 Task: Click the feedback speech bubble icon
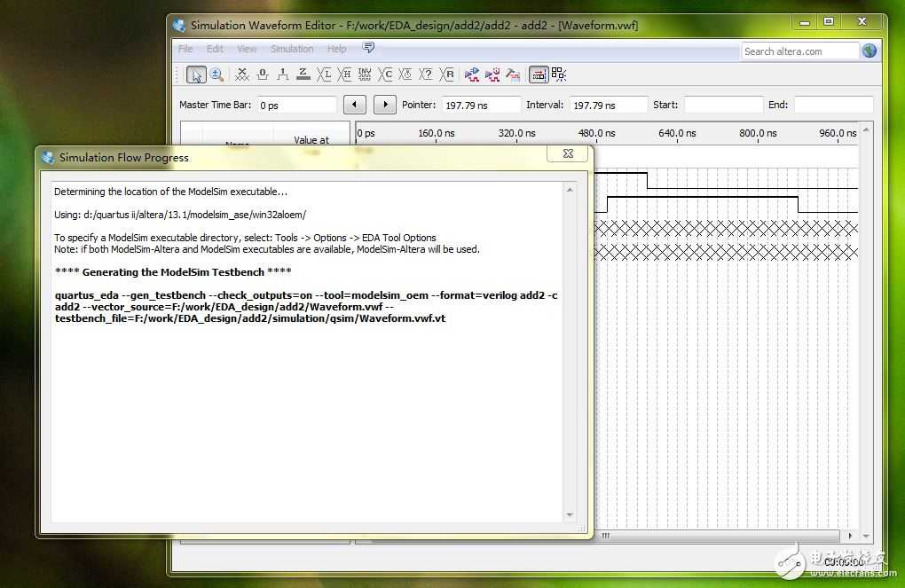click(x=368, y=47)
